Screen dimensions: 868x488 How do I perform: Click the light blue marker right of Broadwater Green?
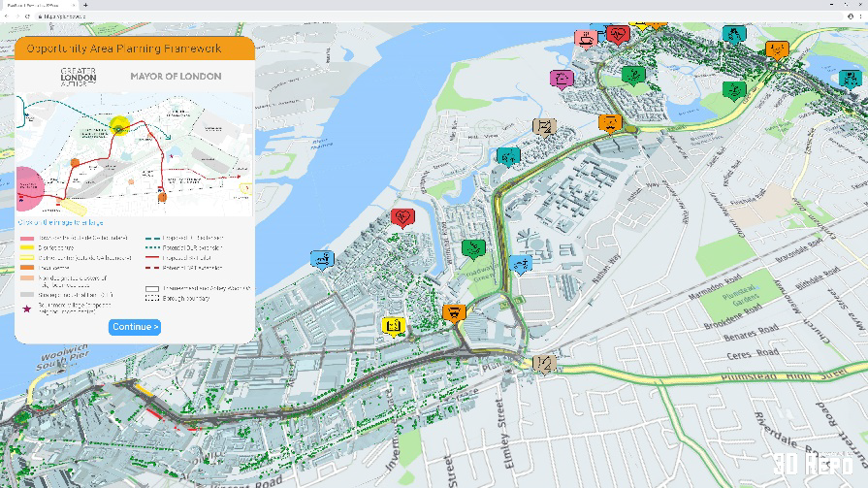click(x=522, y=263)
